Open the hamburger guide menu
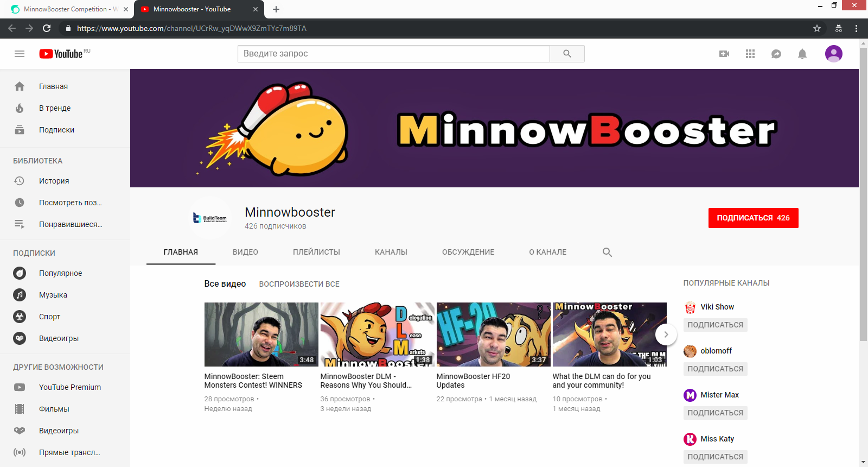 click(20, 54)
